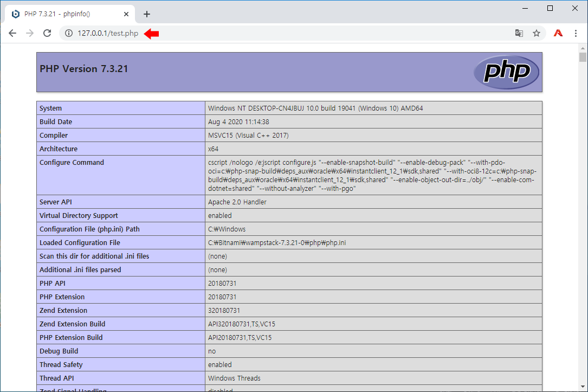Click the 'MSVC15 (Visual C++ 2017)' value
The width and height of the screenshot is (588, 392).
[x=248, y=136]
